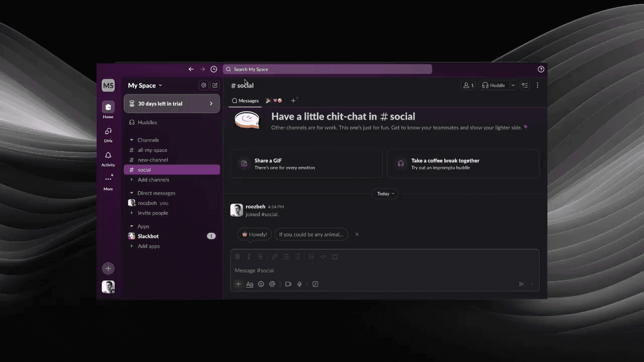Toggle blockquote formatting in composer
The width and height of the screenshot is (644, 362).
(311, 256)
